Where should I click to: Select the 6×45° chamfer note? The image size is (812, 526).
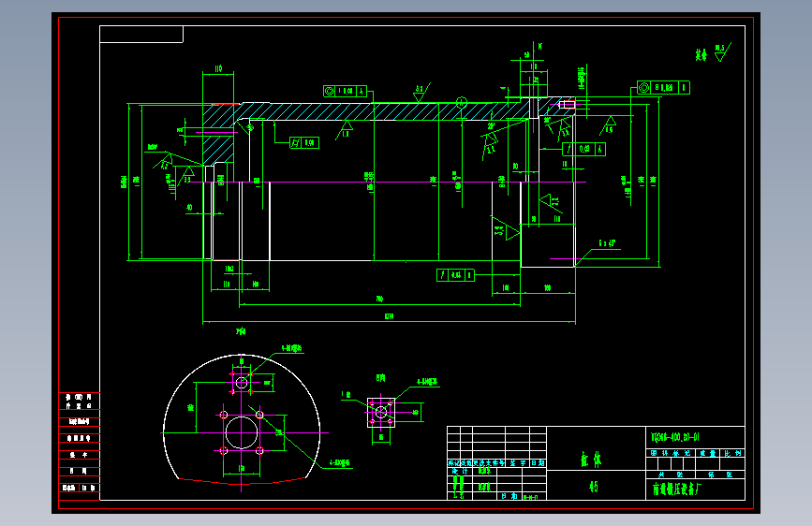pos(607,242)
